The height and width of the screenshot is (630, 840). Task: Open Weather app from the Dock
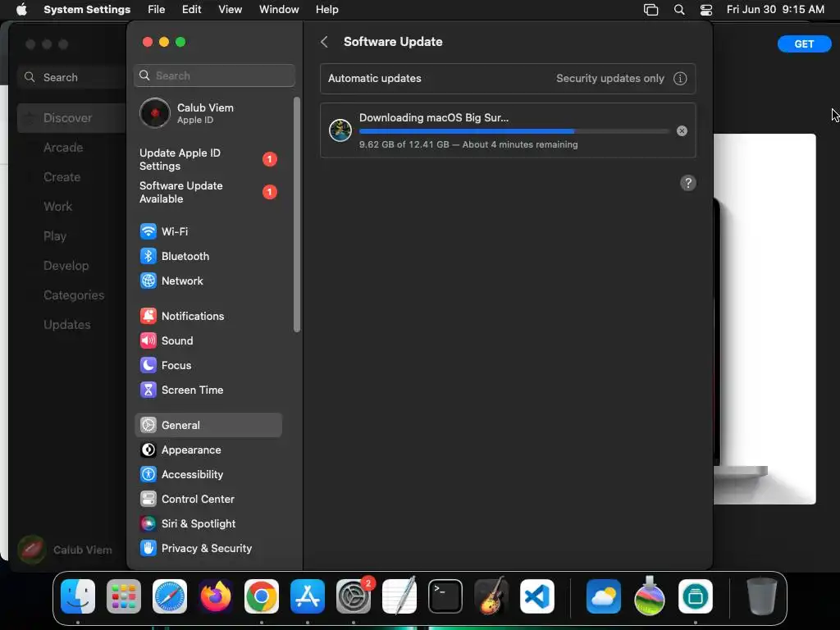tap(604, 596)
